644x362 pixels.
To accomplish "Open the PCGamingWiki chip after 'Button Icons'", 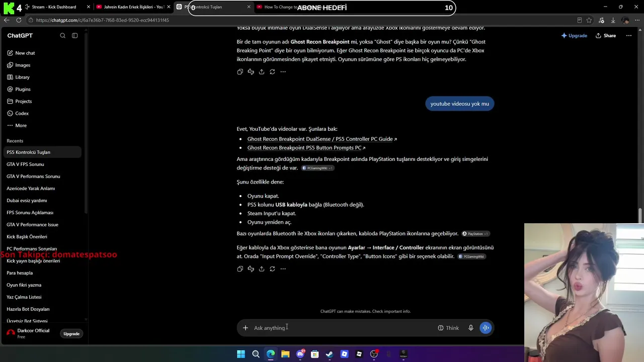I will [x=471, y=256].
